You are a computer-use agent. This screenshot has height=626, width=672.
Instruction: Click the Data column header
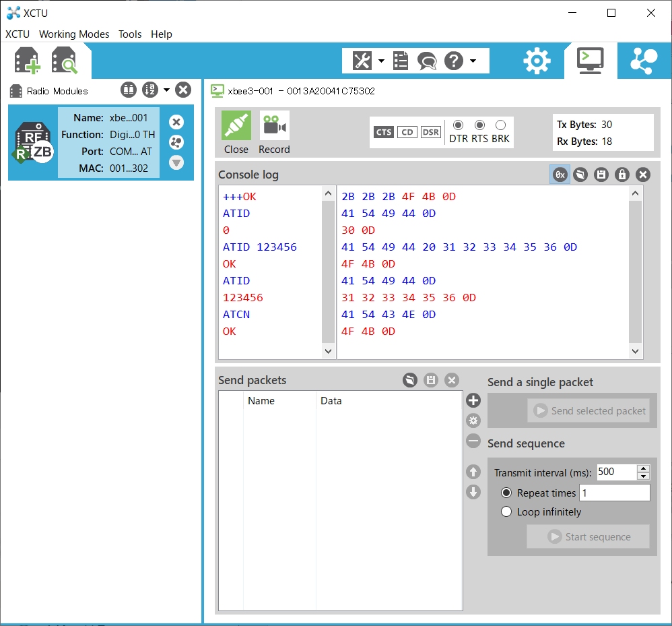389,401
